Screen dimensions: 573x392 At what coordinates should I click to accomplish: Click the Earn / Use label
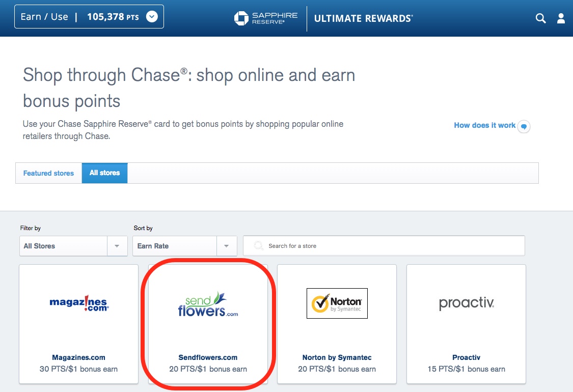coord(44,17)
